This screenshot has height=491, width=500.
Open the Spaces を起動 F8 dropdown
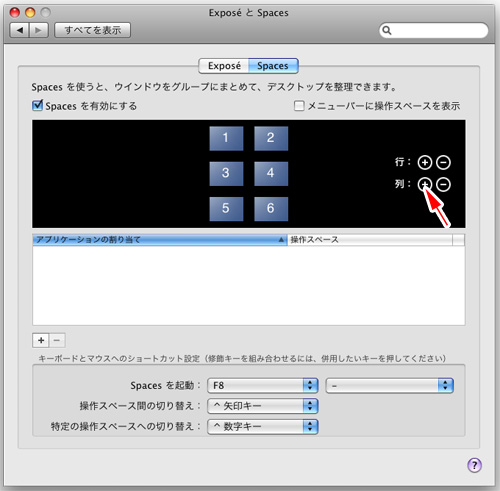coord(263,385)
